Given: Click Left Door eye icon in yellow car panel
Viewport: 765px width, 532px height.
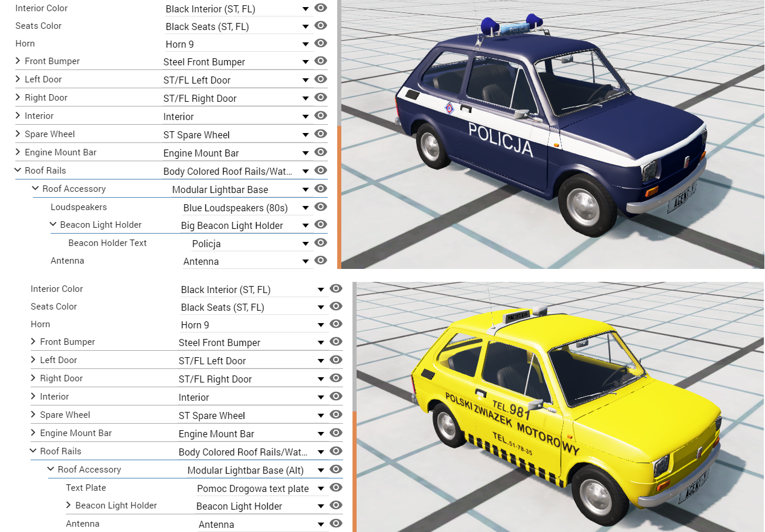Looking at the screenshot, I should 336,360.
